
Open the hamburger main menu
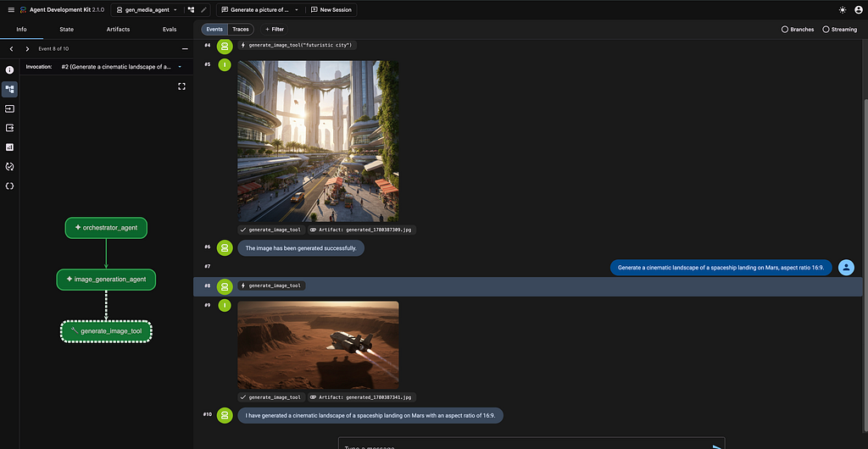11,10
